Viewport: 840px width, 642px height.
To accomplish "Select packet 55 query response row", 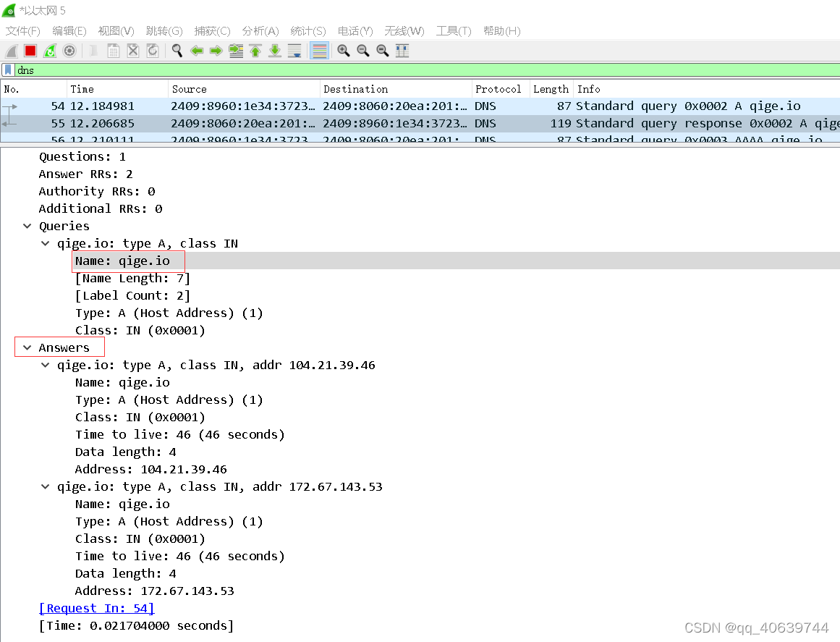I will [420, 123].
